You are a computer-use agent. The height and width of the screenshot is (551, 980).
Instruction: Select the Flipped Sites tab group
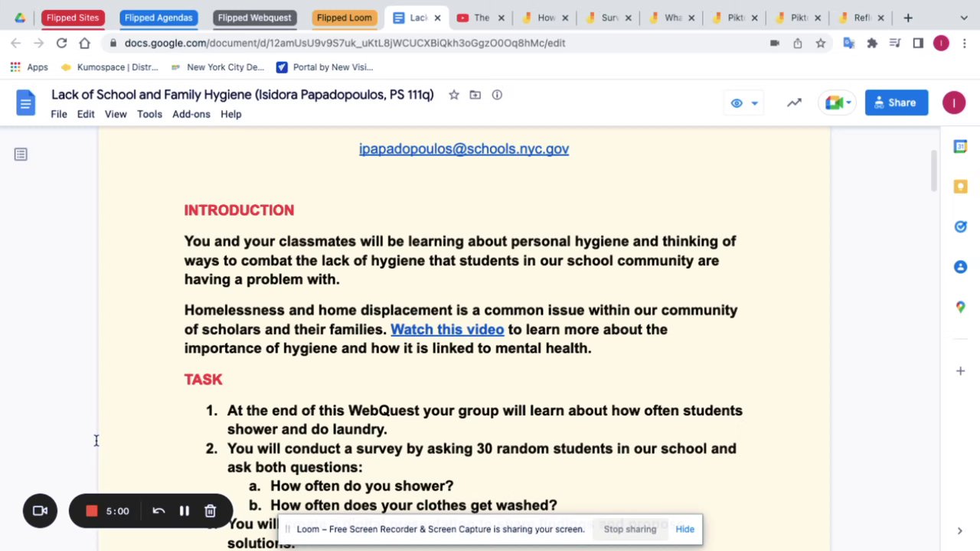73,18
